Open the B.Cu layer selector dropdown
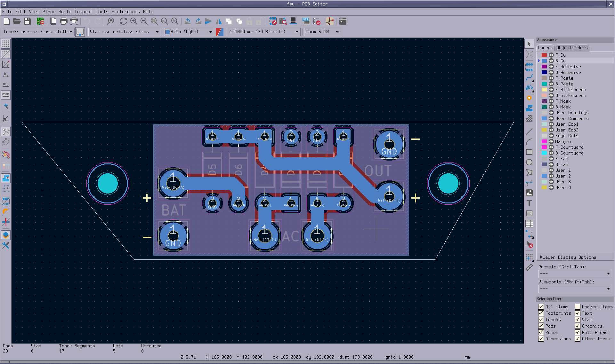 (188, 32)
